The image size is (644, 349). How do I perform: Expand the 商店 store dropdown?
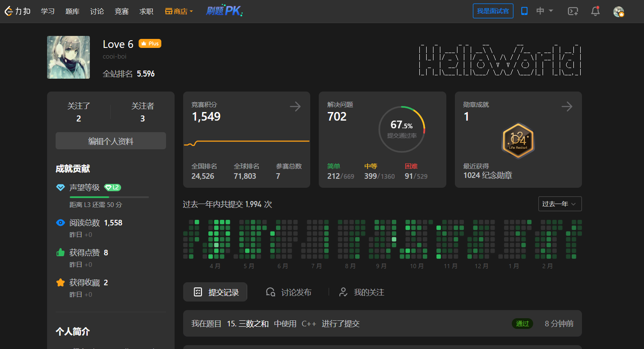click(x=179, y=11)
